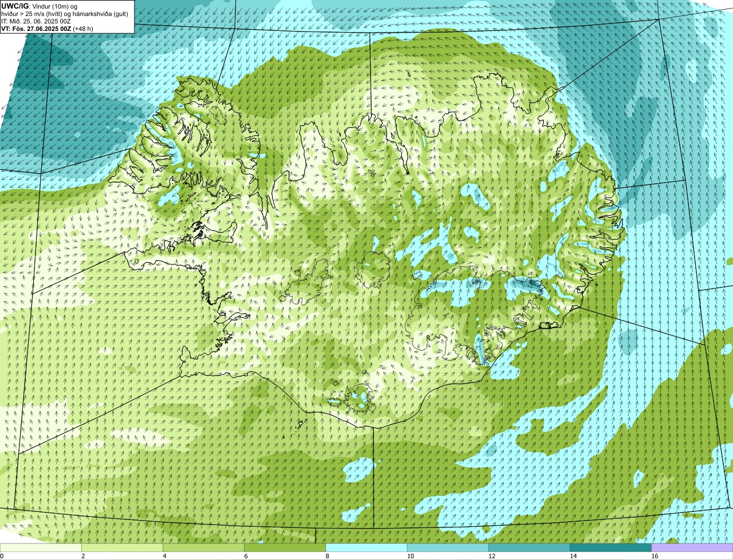This screenshot has height=560, width=733.
Task: Click the legend scale label "8"
Action: (x=327, y=556)
